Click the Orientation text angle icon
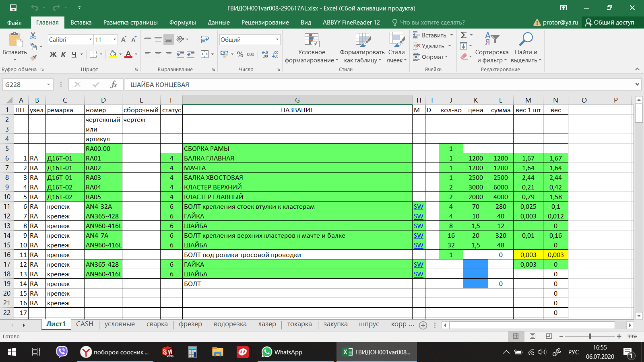Viewport: 644px width, 362px height. [180, 39]
